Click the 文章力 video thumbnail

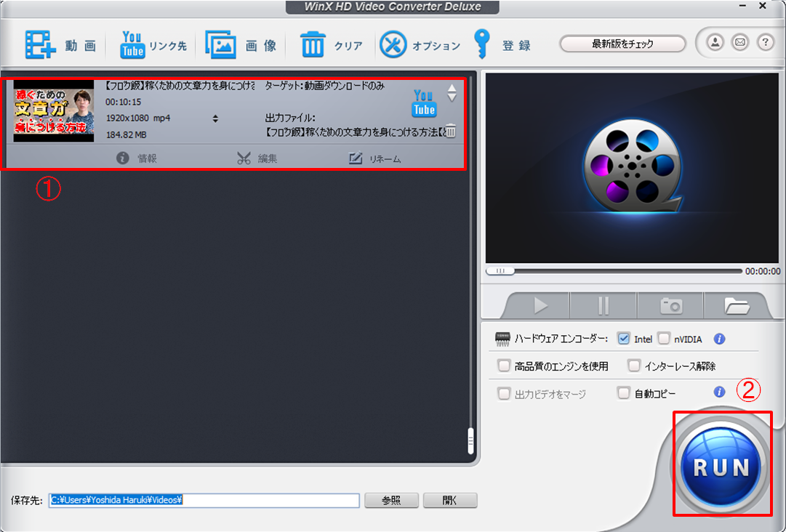click(52, 110)
